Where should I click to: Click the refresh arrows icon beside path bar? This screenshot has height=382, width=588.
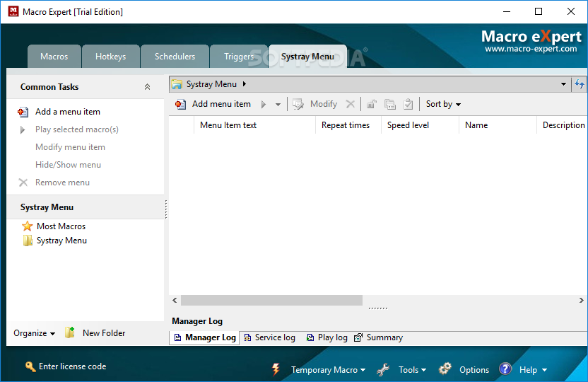click(x=580, y=83)
